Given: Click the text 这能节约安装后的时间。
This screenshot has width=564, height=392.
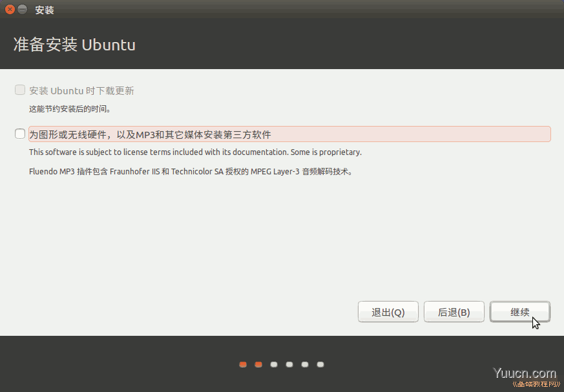Looking at the screenshot, I should 70,109.
